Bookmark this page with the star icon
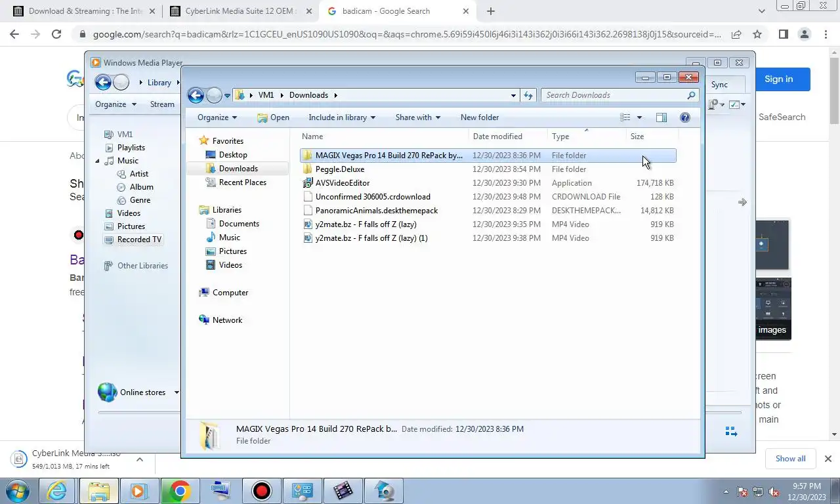 point(757,34)
